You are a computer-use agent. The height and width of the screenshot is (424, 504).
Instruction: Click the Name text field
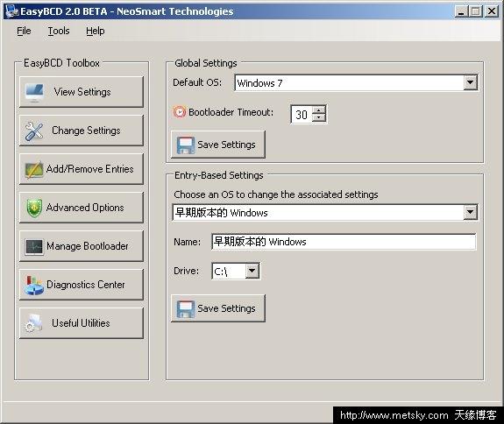344,242
